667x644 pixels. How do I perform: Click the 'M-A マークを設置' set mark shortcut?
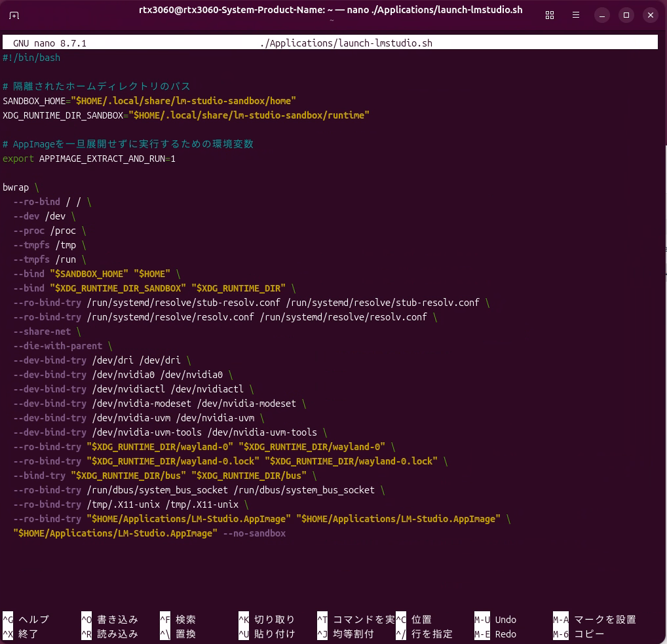pos(595,620)
